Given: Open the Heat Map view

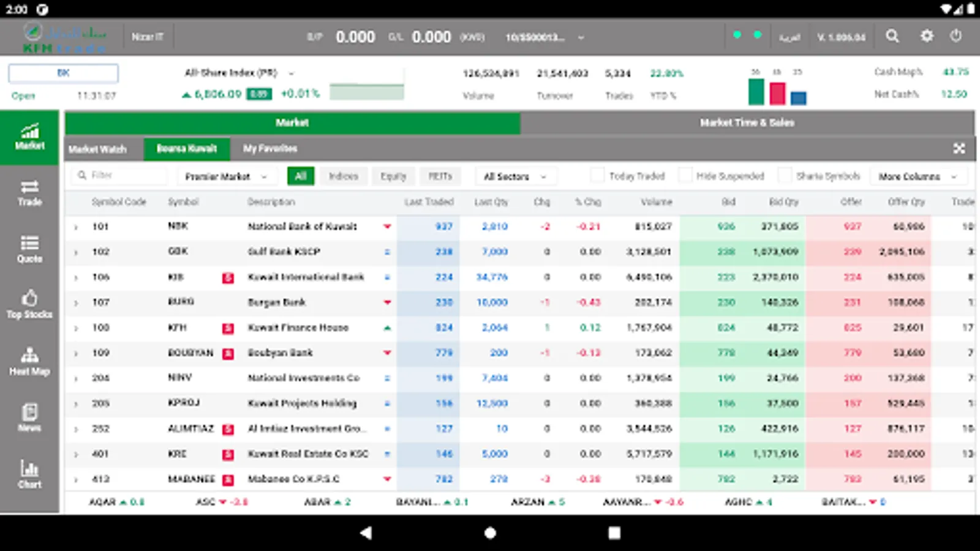Looking at the screenshot, I should [x=29, y=361].
